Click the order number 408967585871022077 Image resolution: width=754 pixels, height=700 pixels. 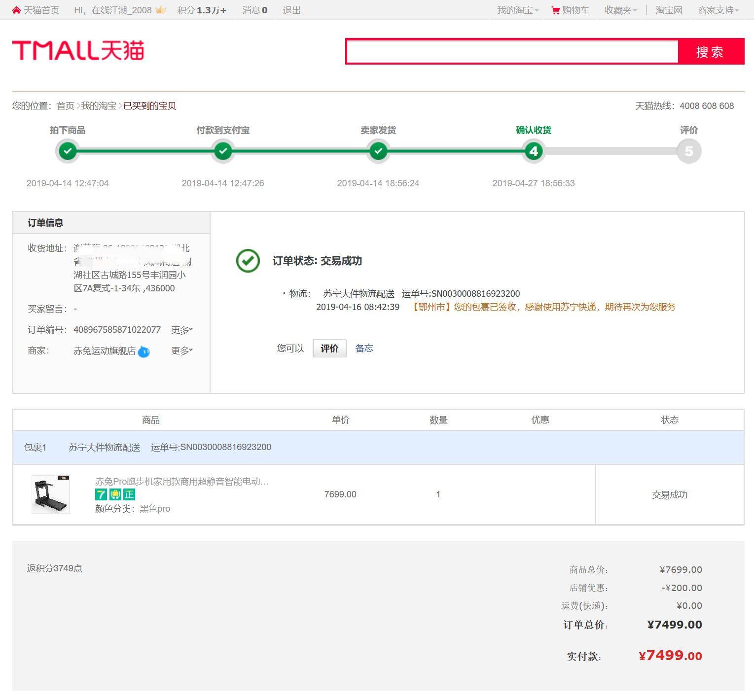click(117, 330)
